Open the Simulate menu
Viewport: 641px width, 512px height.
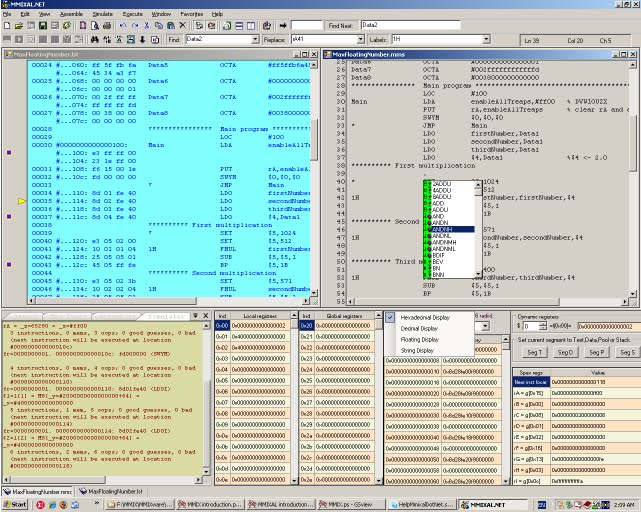click(102, 14)
